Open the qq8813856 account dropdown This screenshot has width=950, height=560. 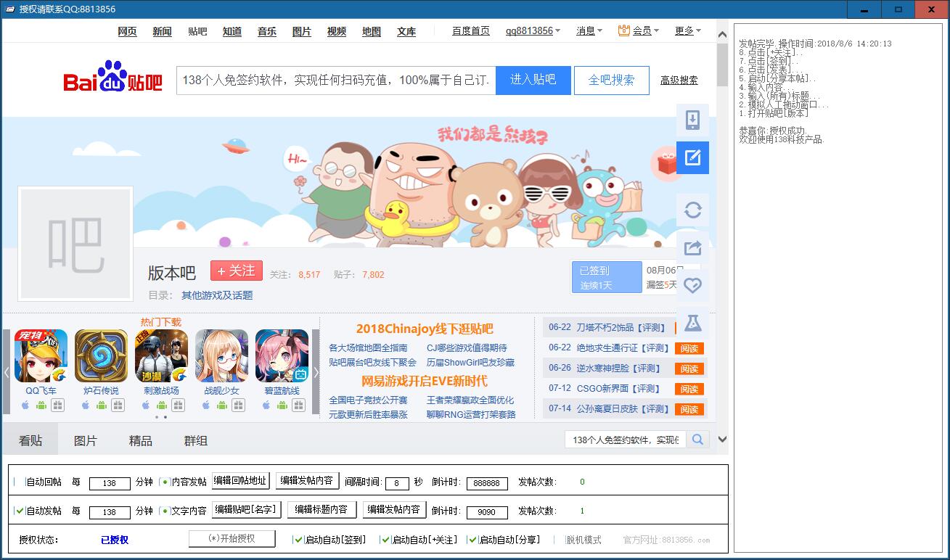(533, 31)
